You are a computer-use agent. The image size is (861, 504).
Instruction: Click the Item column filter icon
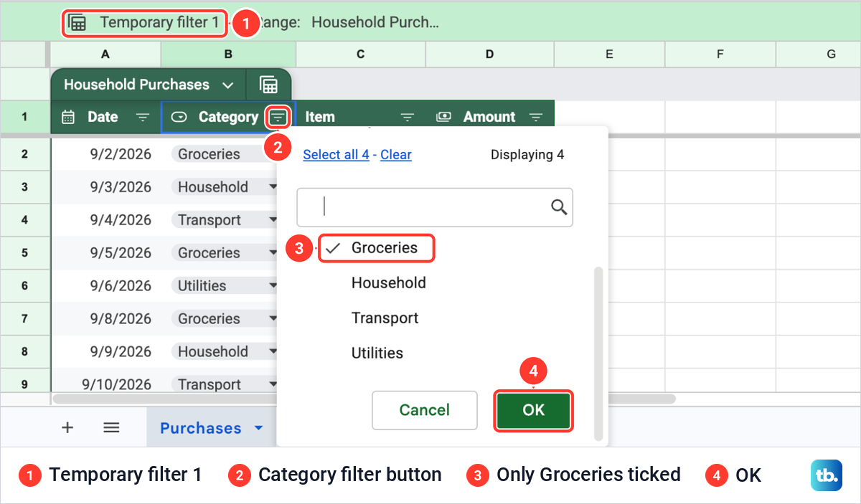click(x=408, y=117)
